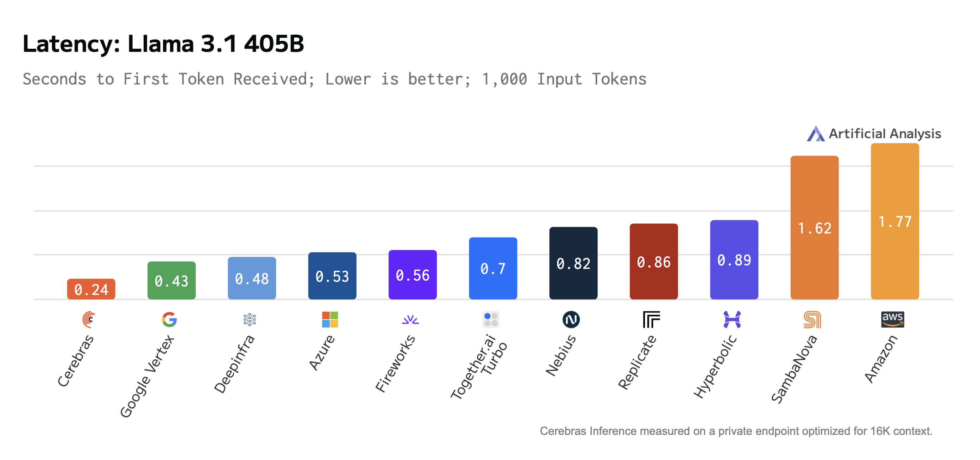Click the Azure Microsoft logo icon

[x=330, y=319]
